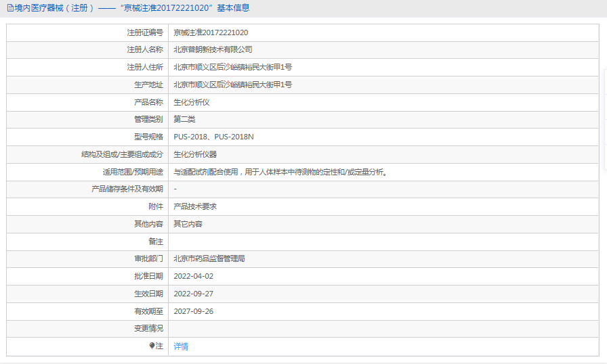
Task: Open the 产品技术要求 attachment
Action: click(195, 207)
